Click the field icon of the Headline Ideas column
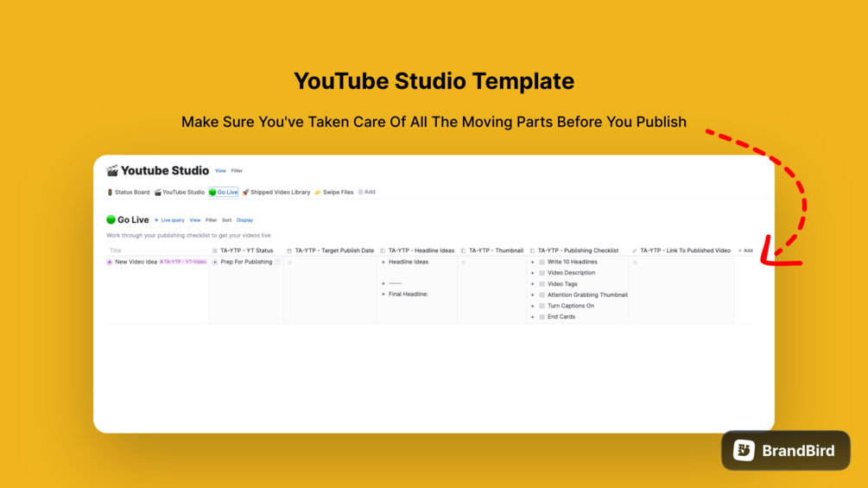Image resolution: width=868 pixels, height=488 pixels. click(383, 250)
